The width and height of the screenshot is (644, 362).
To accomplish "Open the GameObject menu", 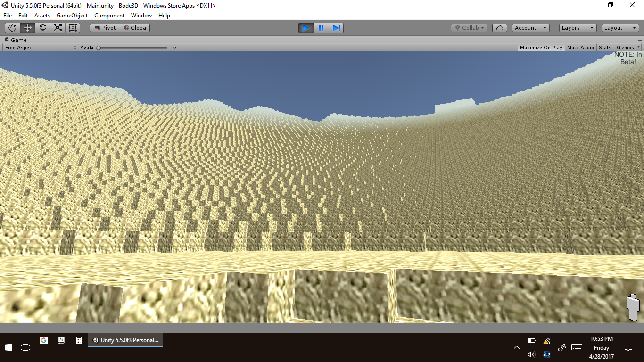I will pyautogui.click(x=72, y=16).
